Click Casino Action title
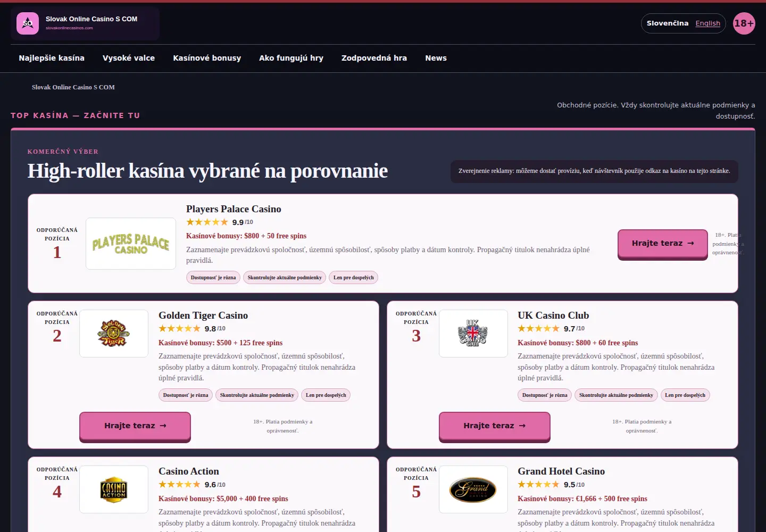 189,471
